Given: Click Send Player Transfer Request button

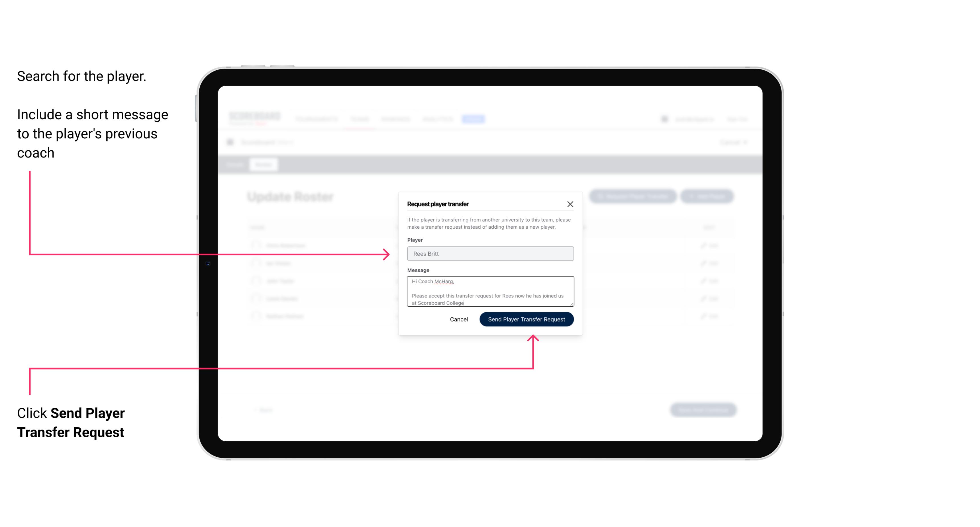Looking at the screenshot, I should click(x=526, y=319).
